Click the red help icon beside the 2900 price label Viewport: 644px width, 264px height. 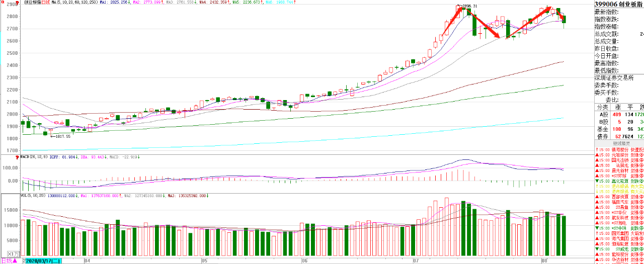click(18, 3)
